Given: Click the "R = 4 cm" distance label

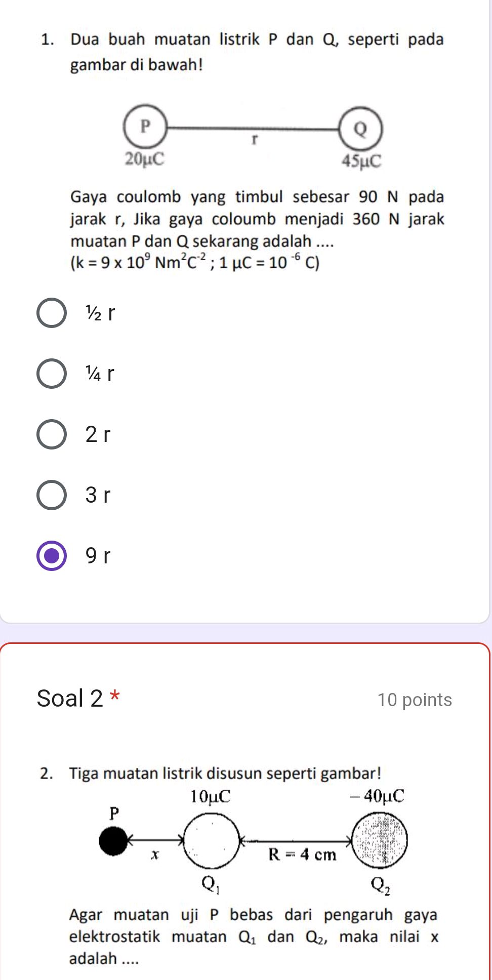Looking at the screenshot, I should tap(302, 855).
